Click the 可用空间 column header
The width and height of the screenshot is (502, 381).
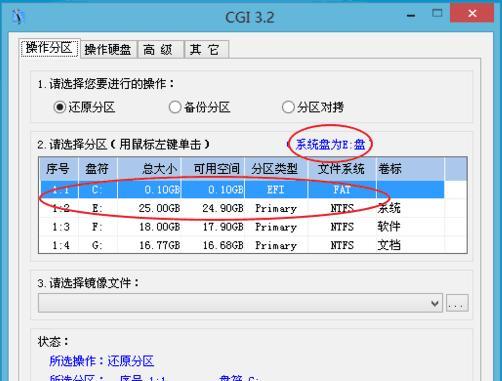click(x=213, y=169)
